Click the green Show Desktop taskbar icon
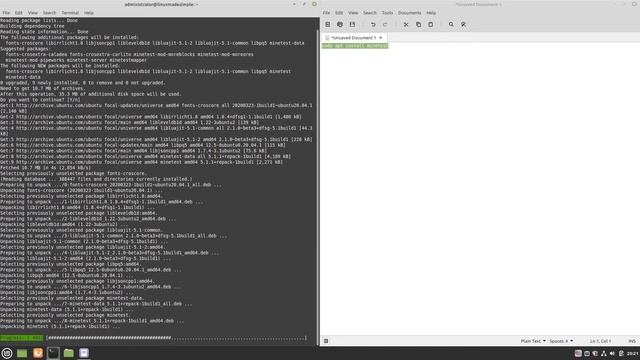The height and width of the screenshot is (360, 640). [22, 353]
